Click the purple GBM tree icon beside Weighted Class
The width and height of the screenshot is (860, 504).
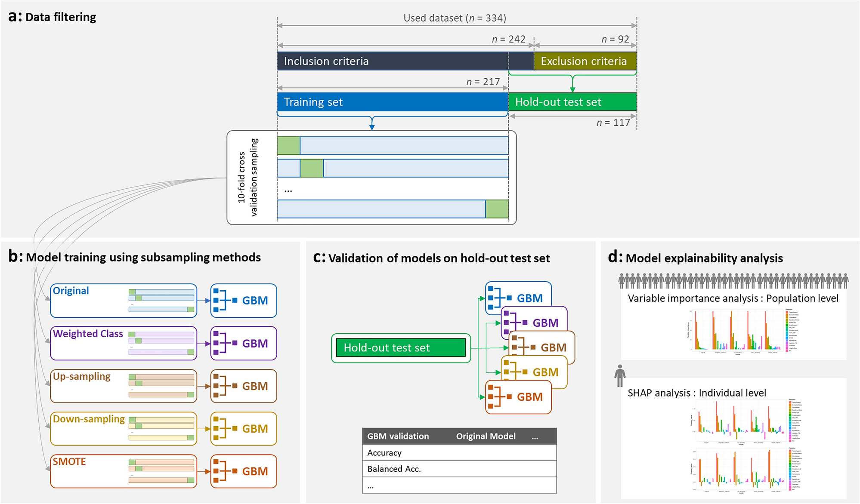(225, 343)
